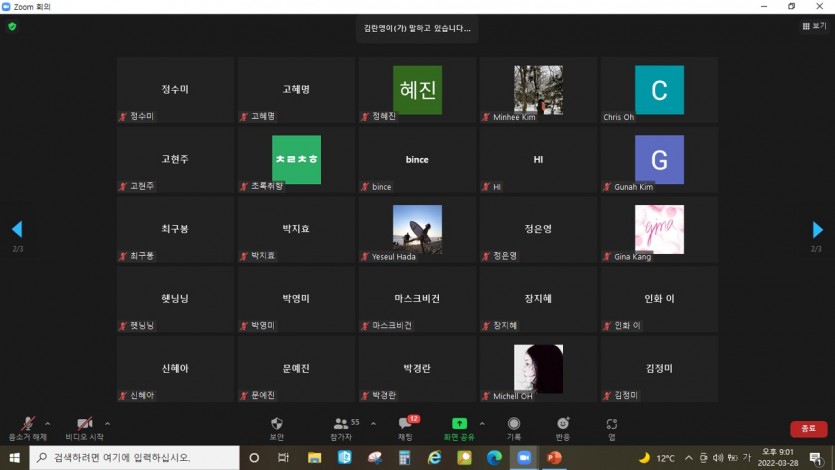
Task: Click the 김정미 name in tile
Action: pos(659,368)
